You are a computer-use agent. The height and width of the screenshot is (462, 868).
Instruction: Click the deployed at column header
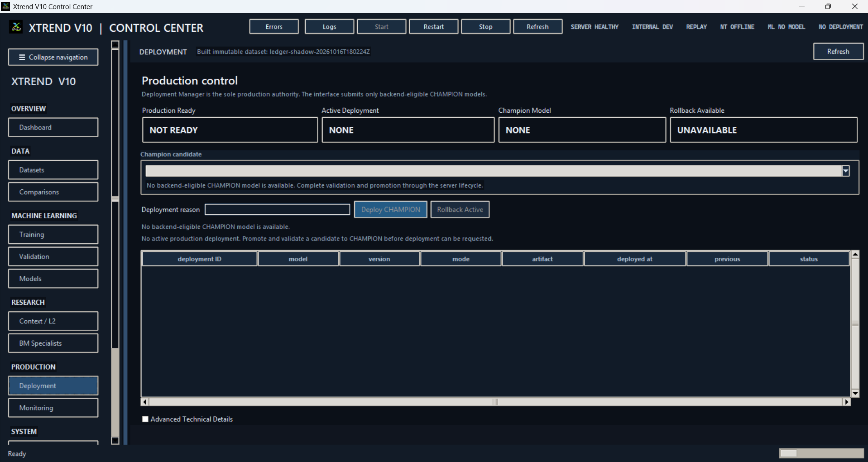pos(635,259)
